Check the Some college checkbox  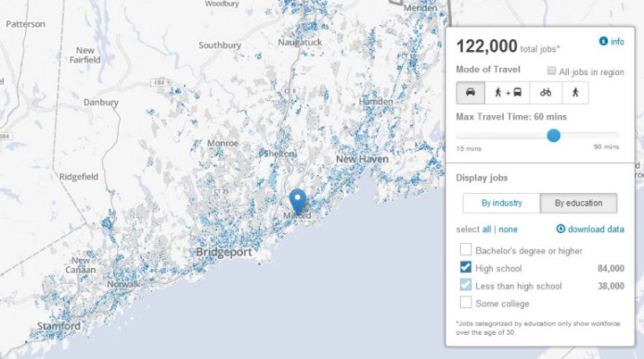pyautogui.click(x=466, y=302)
